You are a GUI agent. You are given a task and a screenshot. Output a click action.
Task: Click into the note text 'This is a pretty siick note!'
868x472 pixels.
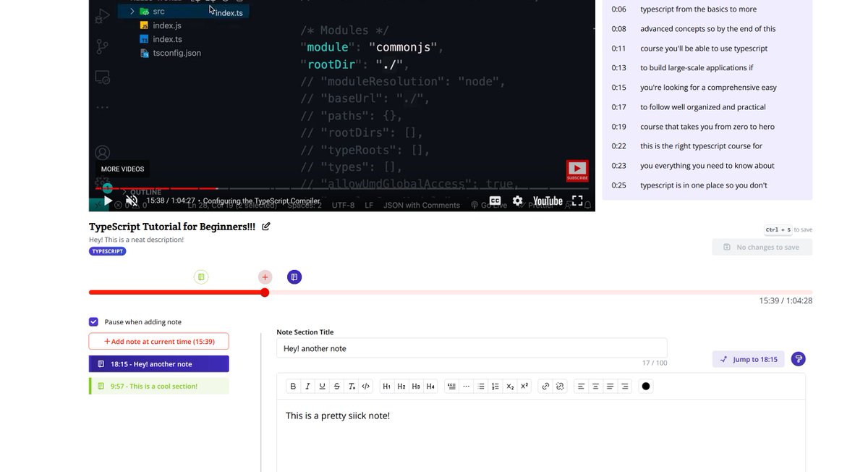[x=338, y=416]
